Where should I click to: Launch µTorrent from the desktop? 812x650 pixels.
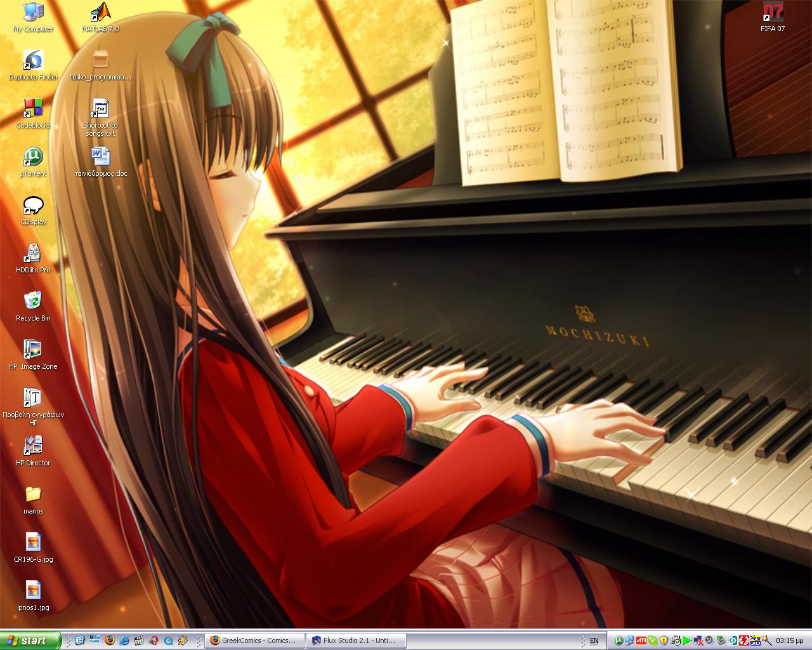click(33, 162)
